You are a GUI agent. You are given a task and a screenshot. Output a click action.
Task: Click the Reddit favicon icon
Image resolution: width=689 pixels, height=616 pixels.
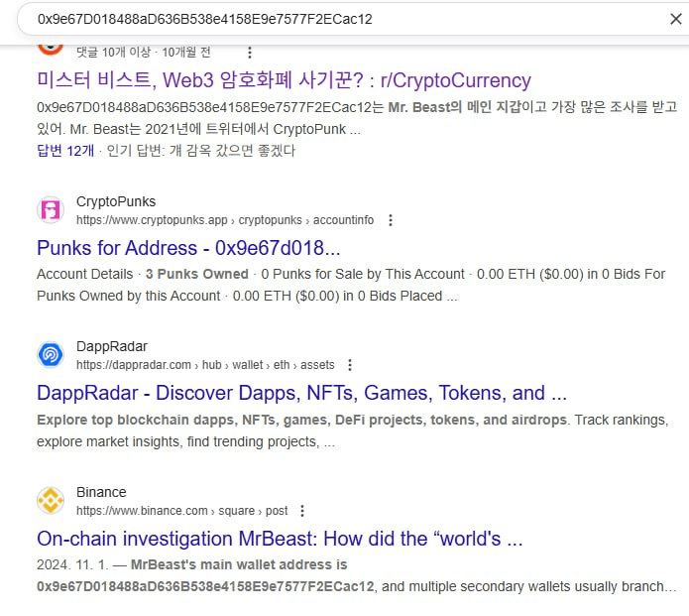(x=51, y=48)
